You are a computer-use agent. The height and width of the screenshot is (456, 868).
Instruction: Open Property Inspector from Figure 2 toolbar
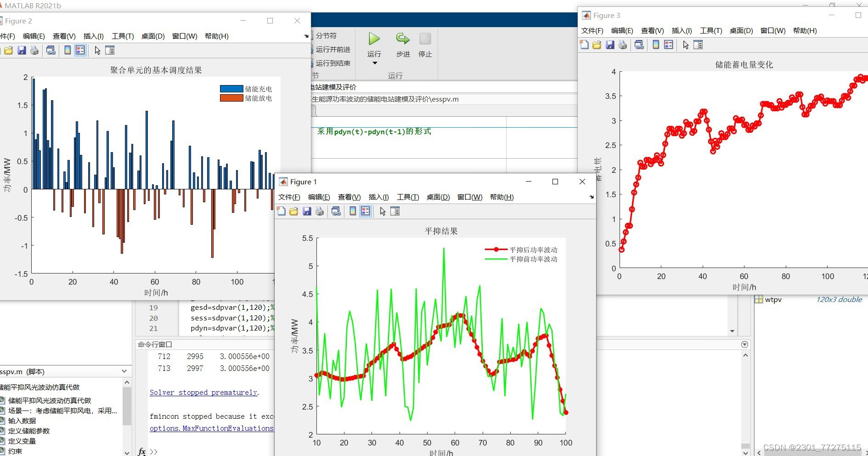(110, 51)
